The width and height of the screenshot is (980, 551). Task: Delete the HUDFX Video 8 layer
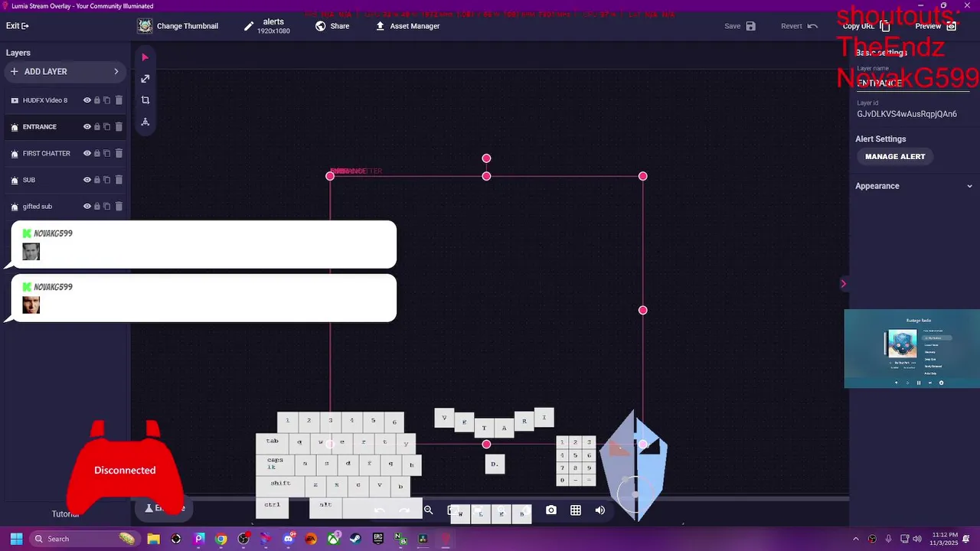click(x=119, y=100)
